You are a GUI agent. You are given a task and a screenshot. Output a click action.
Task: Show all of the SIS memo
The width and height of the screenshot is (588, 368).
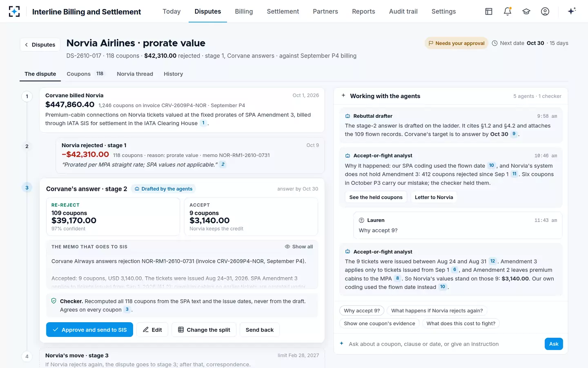(299, 247)
